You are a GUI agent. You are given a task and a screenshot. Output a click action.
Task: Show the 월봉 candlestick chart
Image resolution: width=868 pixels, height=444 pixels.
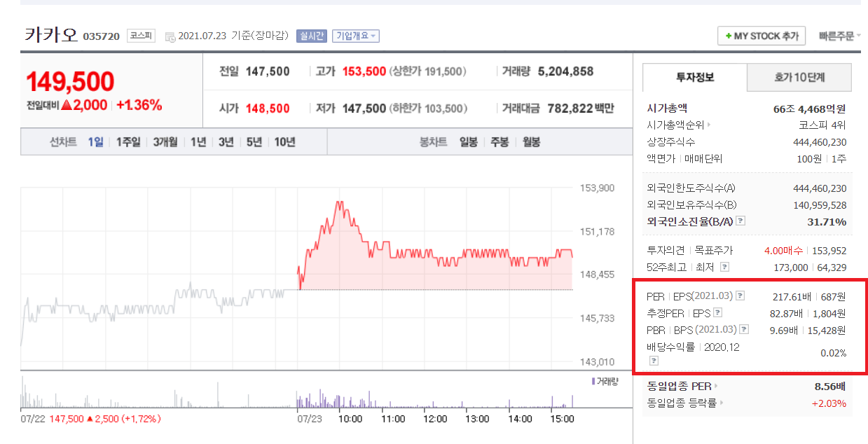pyautogui.click(x=532, y=142)
